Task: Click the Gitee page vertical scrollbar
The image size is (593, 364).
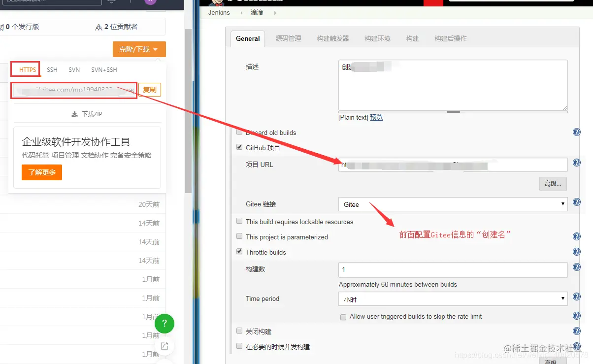Action: [x=189, y=111]
